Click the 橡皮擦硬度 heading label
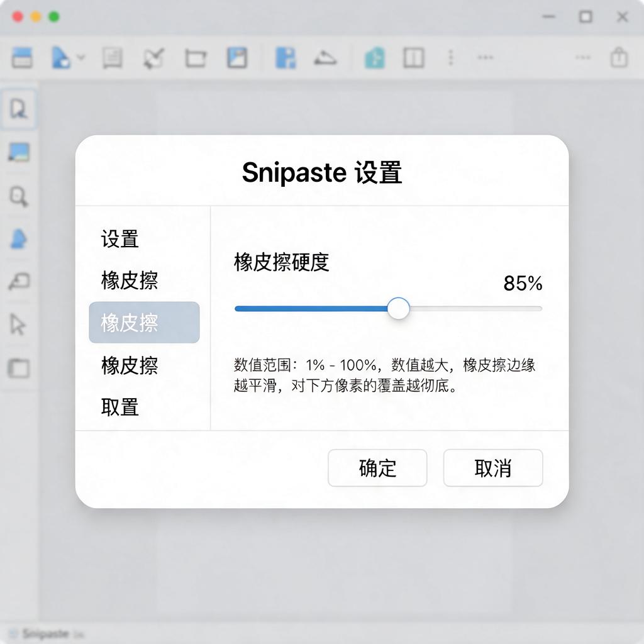 point(282,262)
